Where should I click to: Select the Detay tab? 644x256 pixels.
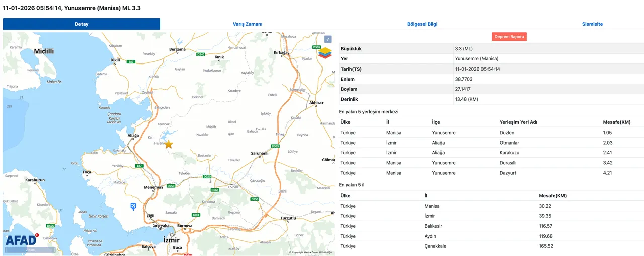[82, 24]
